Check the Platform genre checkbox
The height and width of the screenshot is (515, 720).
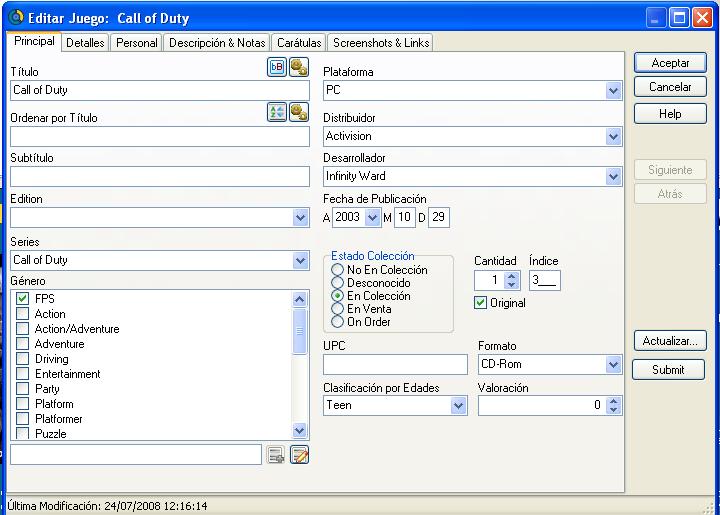pos(22,404)
